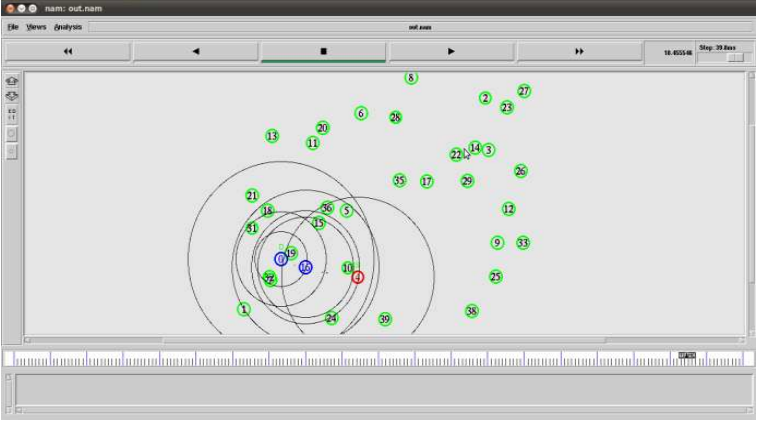This screenshot has height=422, width=759.
Task: Select green node 38
Action: [x=472, y=311]
